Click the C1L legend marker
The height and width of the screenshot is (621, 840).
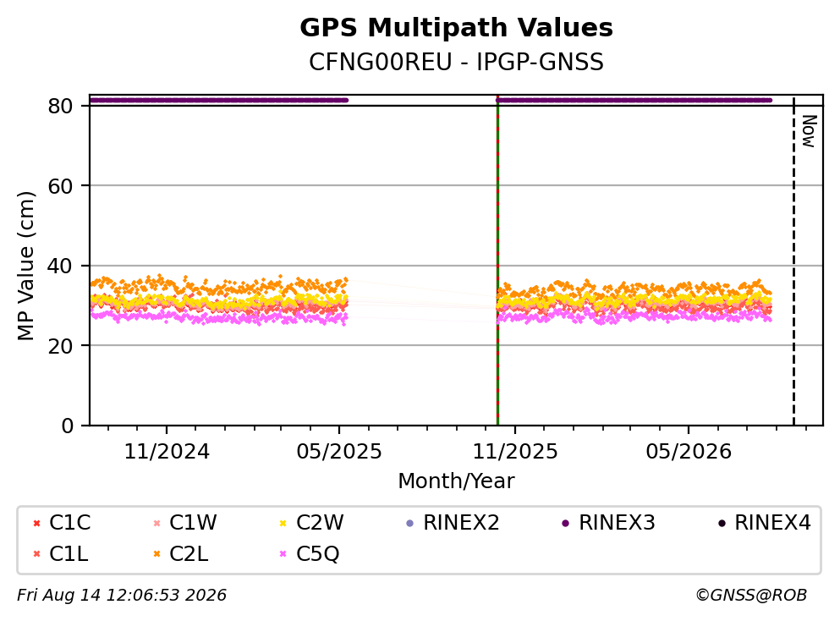click(x=36, y=554)
